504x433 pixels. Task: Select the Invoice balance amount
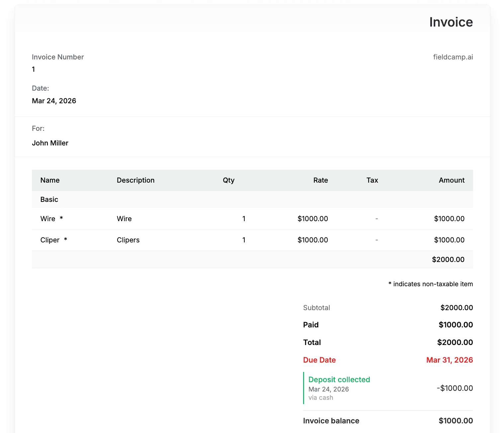456,420
